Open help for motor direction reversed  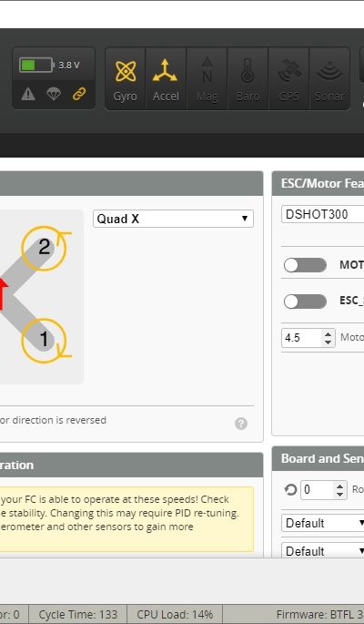click(x=241, y=424)
